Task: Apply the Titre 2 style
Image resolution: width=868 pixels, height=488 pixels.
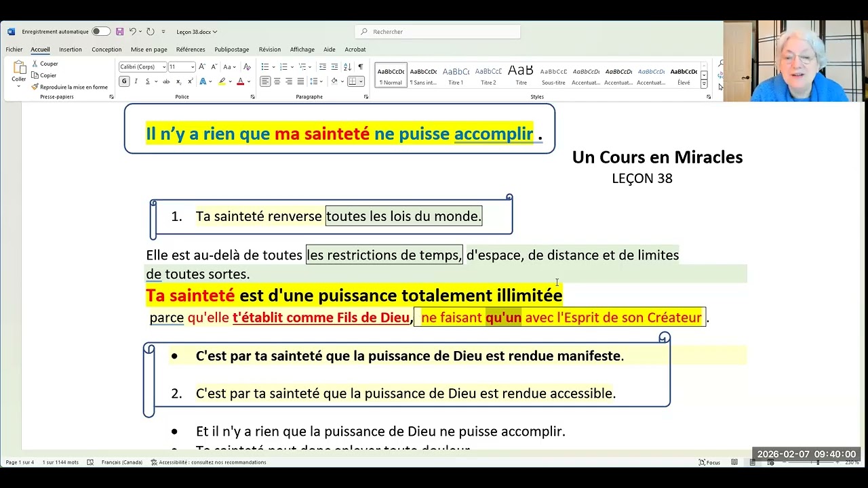Action: (x=488, y=75)
